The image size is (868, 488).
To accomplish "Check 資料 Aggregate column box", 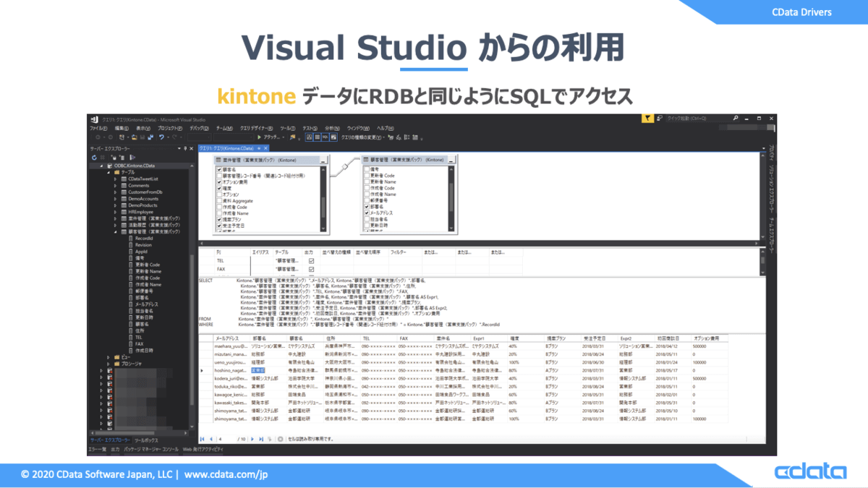I will coord(219,201).
